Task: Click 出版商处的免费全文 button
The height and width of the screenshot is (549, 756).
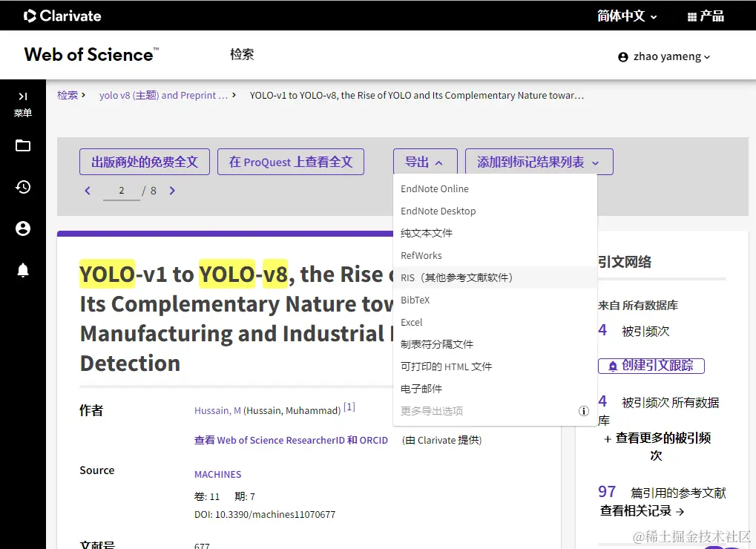Action: [145, 162]
